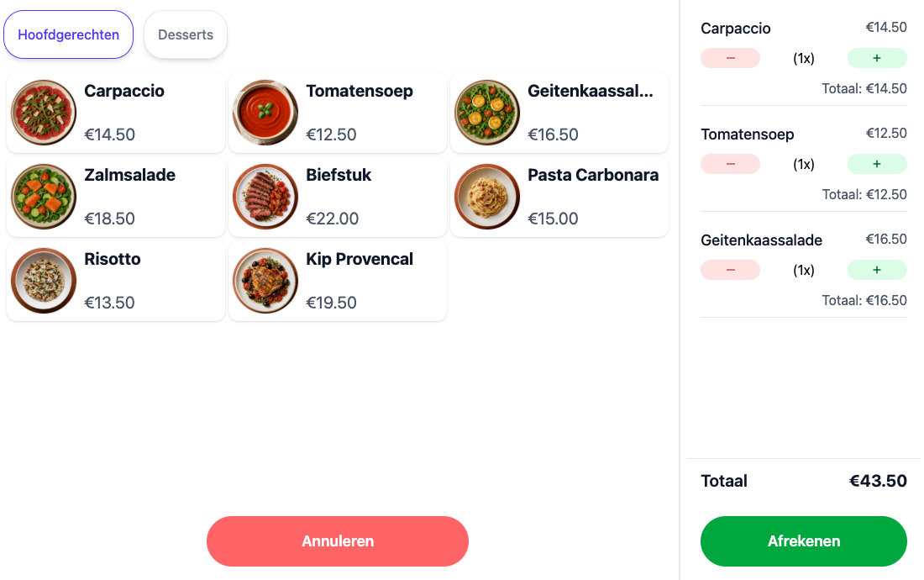Add Biefstuk to the order

338,197
